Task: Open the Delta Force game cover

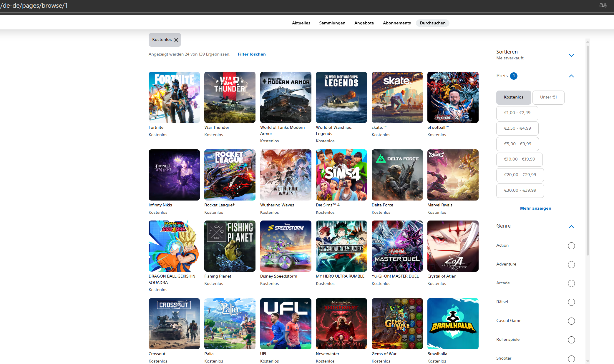Action: coord(397,175)
